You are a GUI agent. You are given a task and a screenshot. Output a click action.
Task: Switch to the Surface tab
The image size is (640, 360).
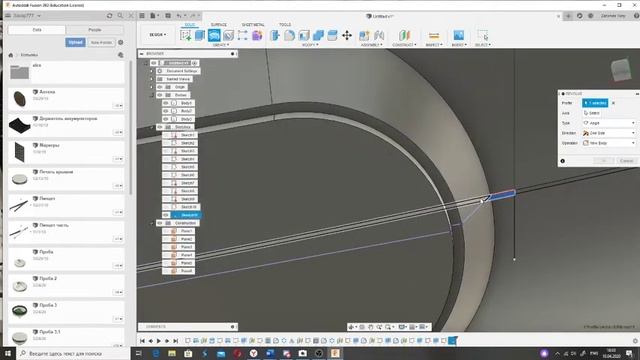coord(219,24)
